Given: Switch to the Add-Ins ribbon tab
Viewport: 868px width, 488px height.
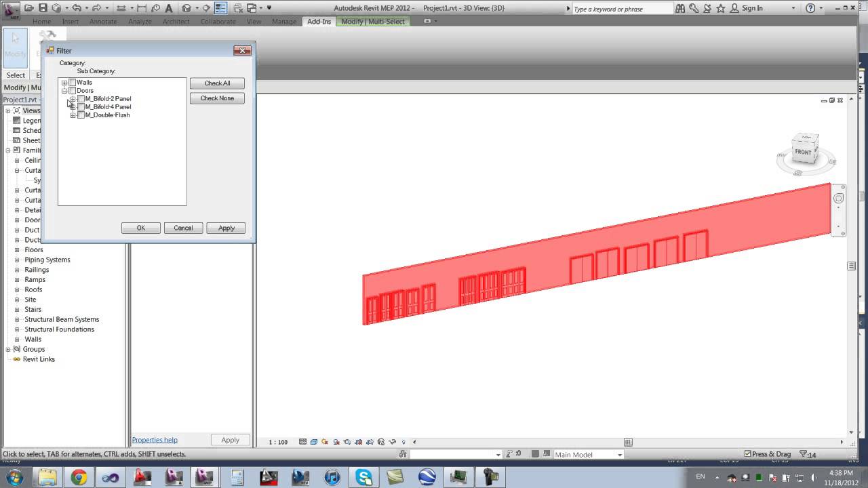Looking at the screenshot, I should 319,22.
